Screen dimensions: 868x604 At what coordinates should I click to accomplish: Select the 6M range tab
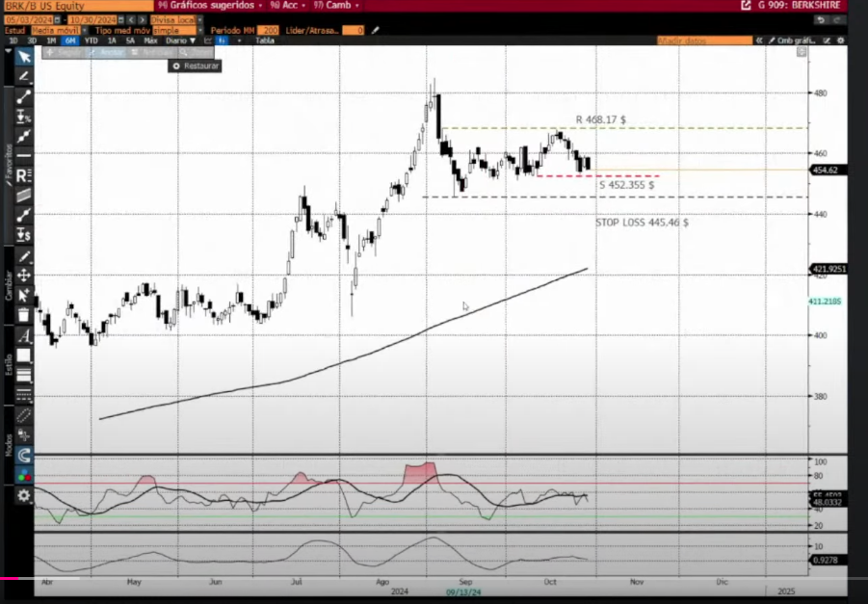point(69,40)
